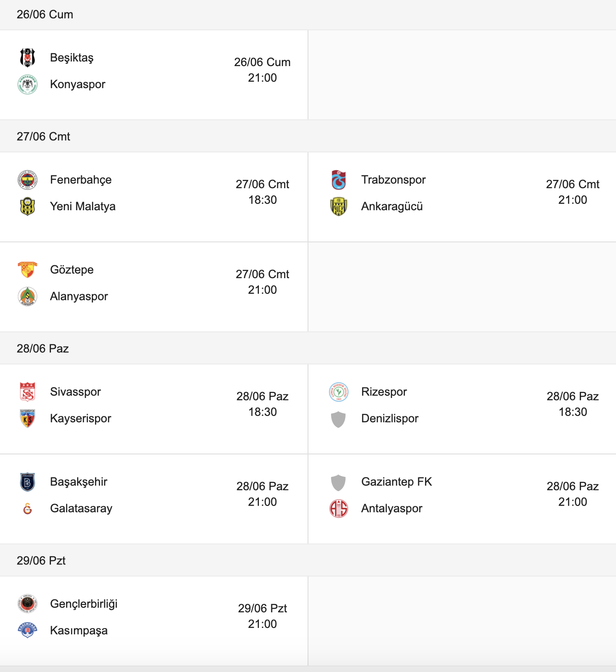616x672 pixels.
Task: Open the Yeni Malatya team link
Action: (83, 207)
